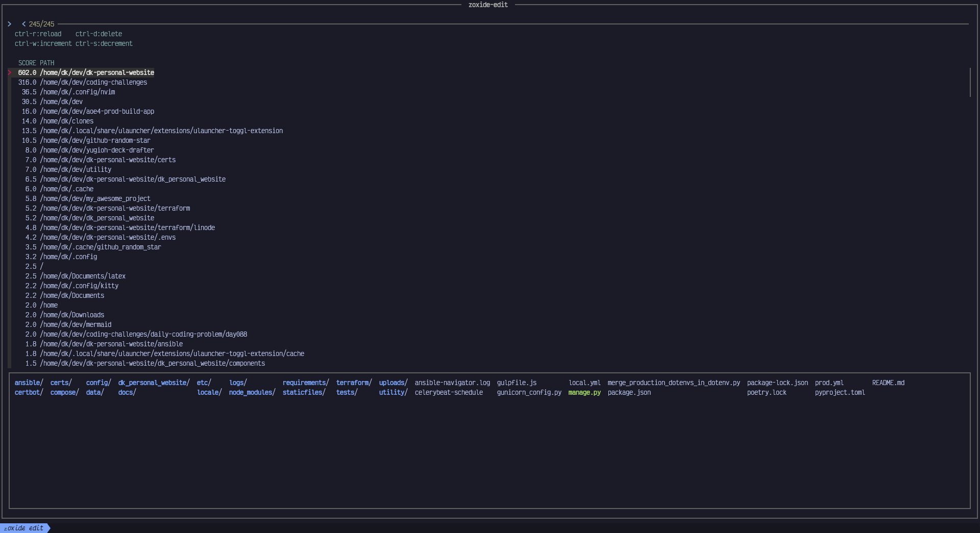
Task: Click the dk-personal-website/certs row
Action: point(108,160)
